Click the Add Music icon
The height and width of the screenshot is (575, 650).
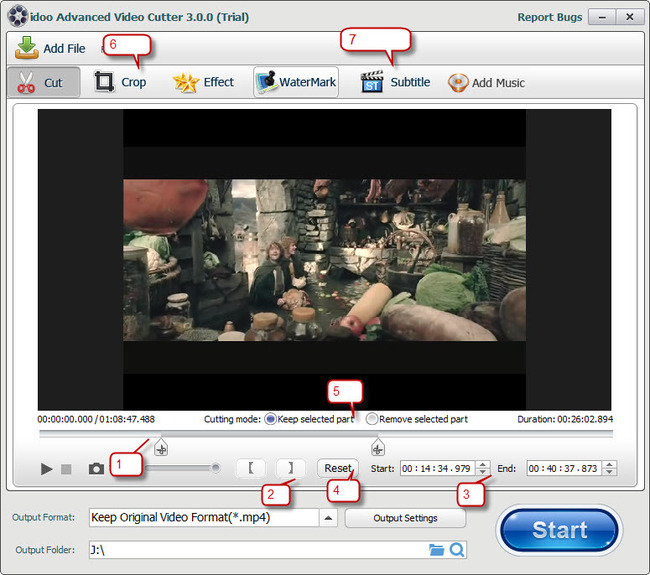coord(459,83)
